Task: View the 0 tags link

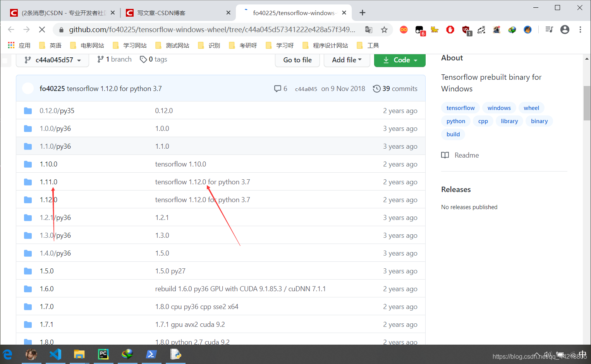Action: 153,59
